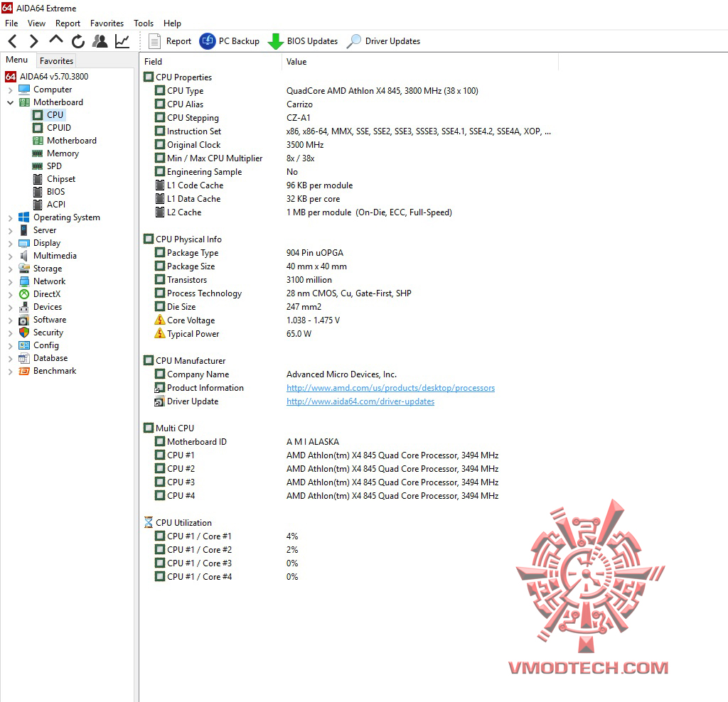The height and width of the screenshot is (702, 728).
Task: Click the Config icon in tree
Action: point(24,345)
